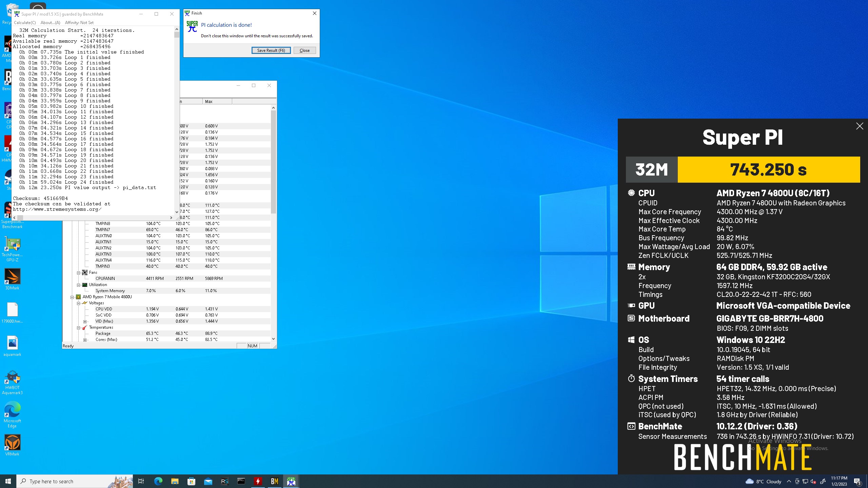Click 'PI calculation is done!' message text
Viewport: 868px width, 488px height.
[x=226, y=25]
